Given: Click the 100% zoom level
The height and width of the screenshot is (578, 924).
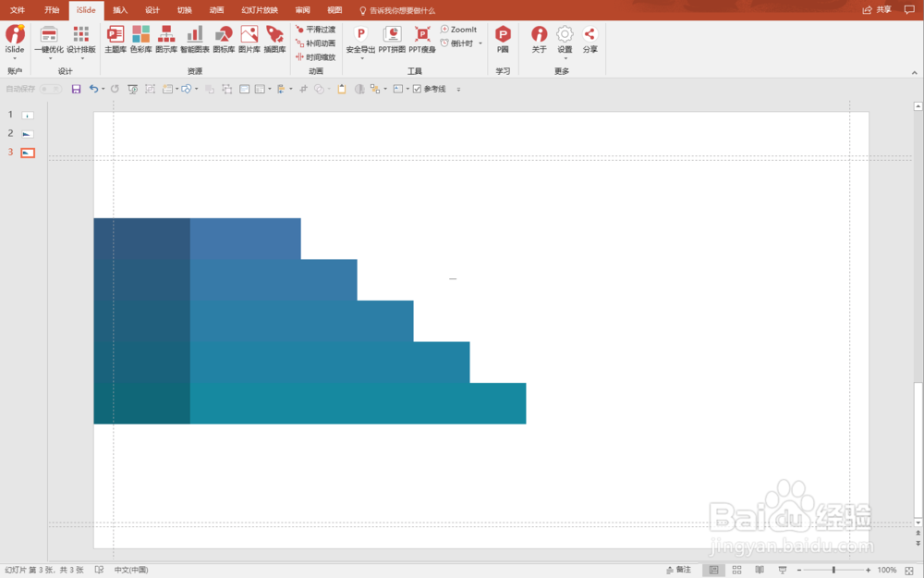Looking at the screenshot, I should click(887, 570).
